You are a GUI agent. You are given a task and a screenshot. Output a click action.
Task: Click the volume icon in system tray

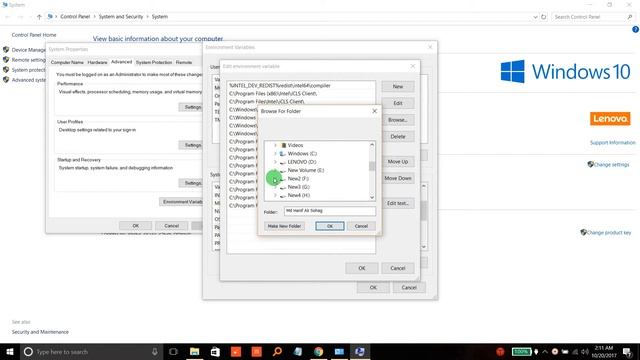tap(584, 351)
